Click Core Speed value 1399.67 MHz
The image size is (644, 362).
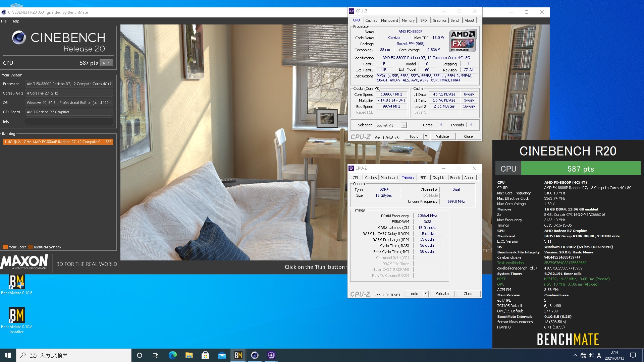[x=391, y=95]
